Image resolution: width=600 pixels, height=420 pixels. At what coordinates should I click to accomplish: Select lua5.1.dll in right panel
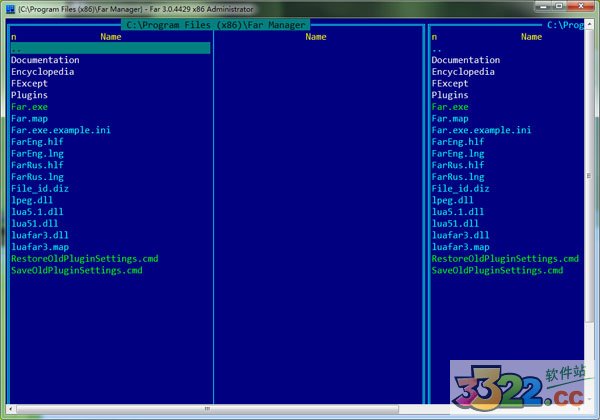click(x=458, y=212)
